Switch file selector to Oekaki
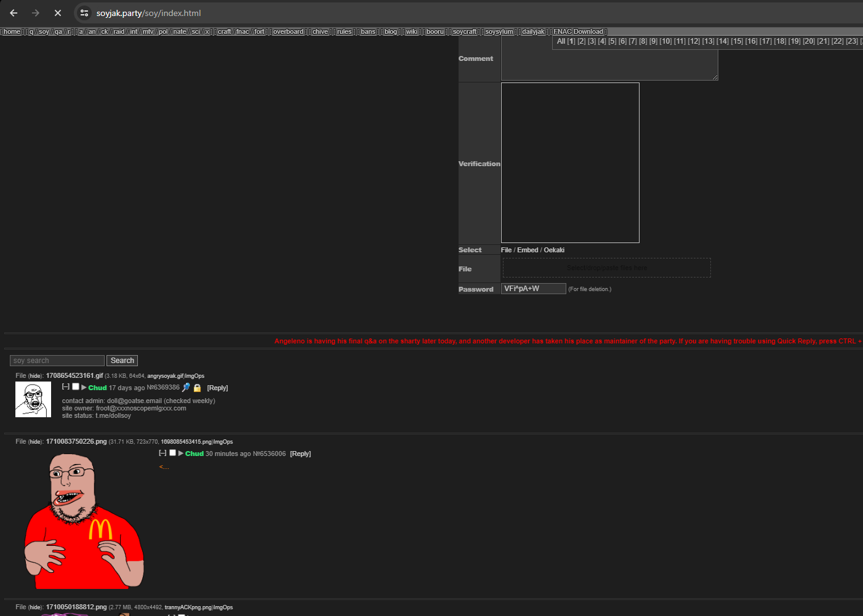Viewport: 863px width, 616px height. click(554, 250)
